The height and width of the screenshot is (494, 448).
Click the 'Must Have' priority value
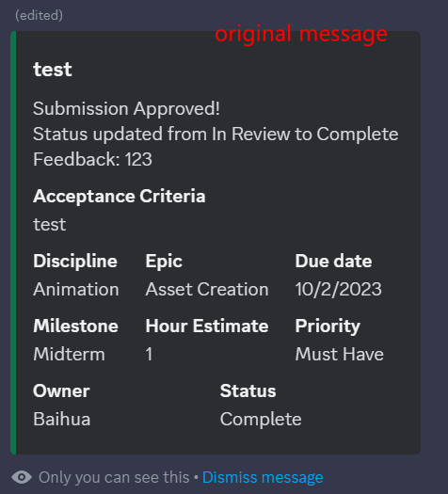click(340, 354)
